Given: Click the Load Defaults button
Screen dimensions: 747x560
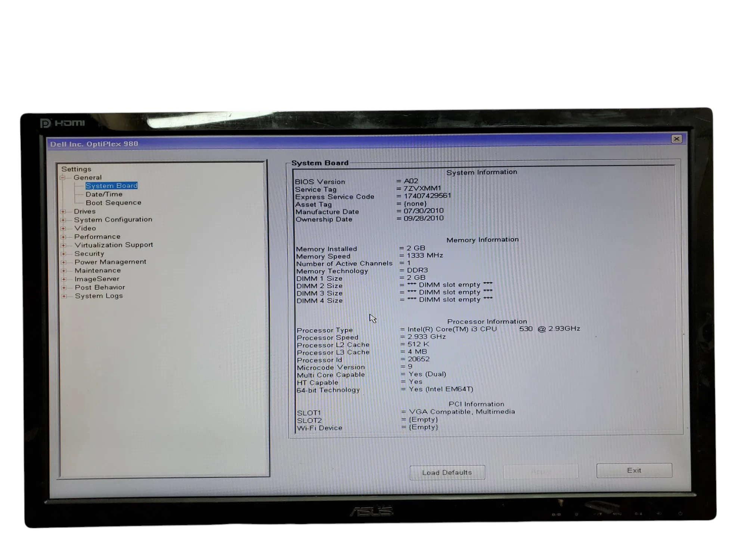Looking at the screenshot, I should [447, 473].
